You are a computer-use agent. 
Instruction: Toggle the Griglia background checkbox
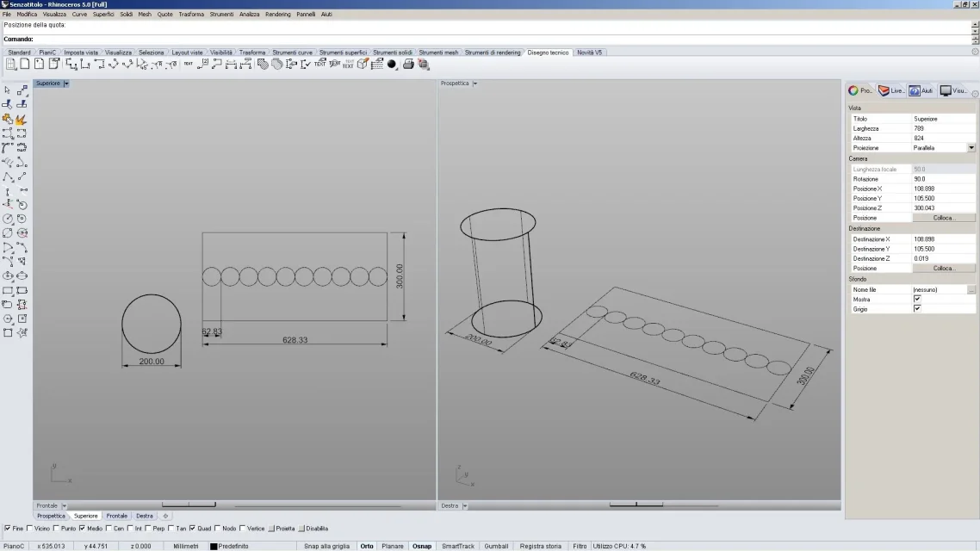917,308
